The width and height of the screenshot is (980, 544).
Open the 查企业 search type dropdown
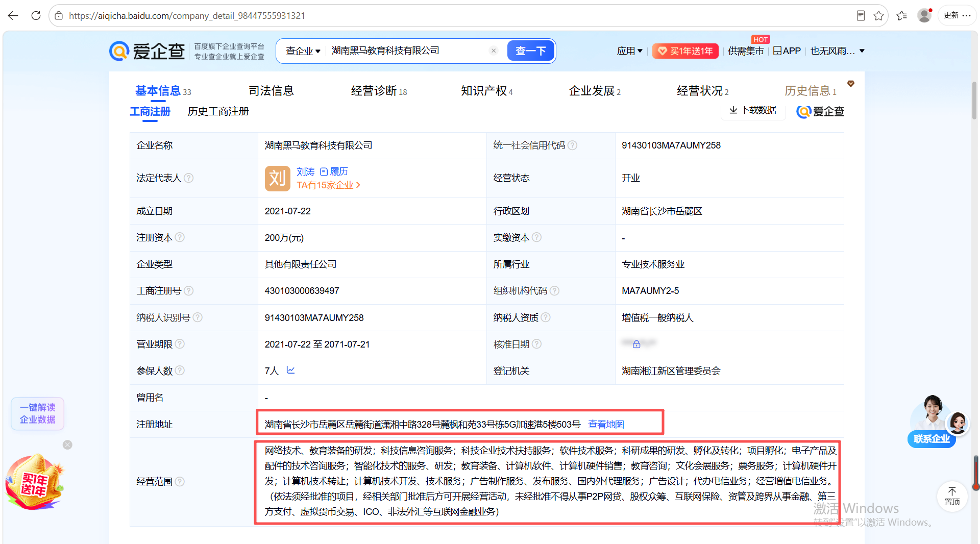click(303, 51)
